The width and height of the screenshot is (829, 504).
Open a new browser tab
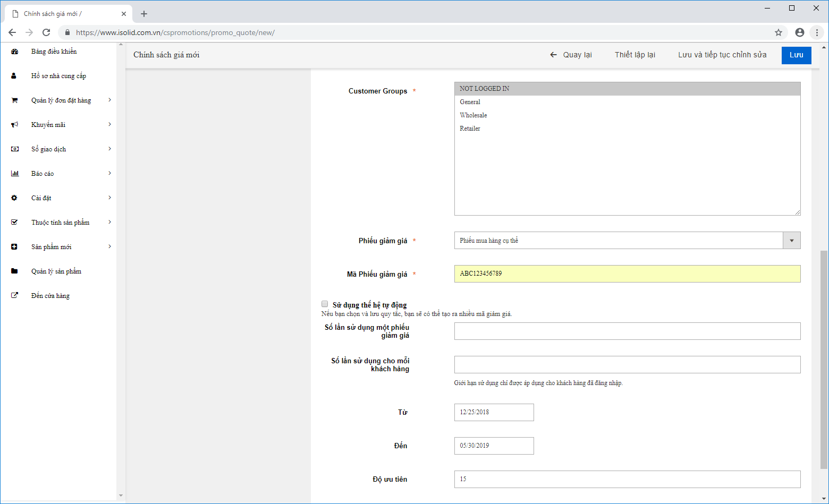144,14
